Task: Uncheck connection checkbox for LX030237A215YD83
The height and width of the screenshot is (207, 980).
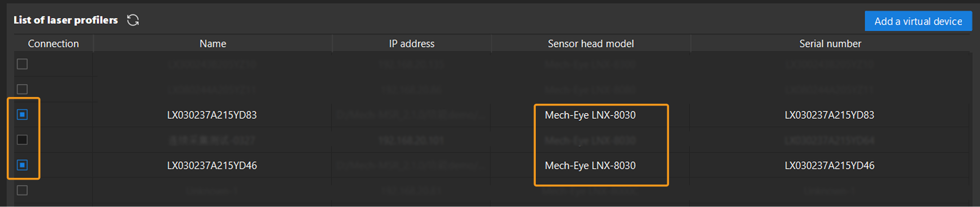Action: tap(22, 115)
